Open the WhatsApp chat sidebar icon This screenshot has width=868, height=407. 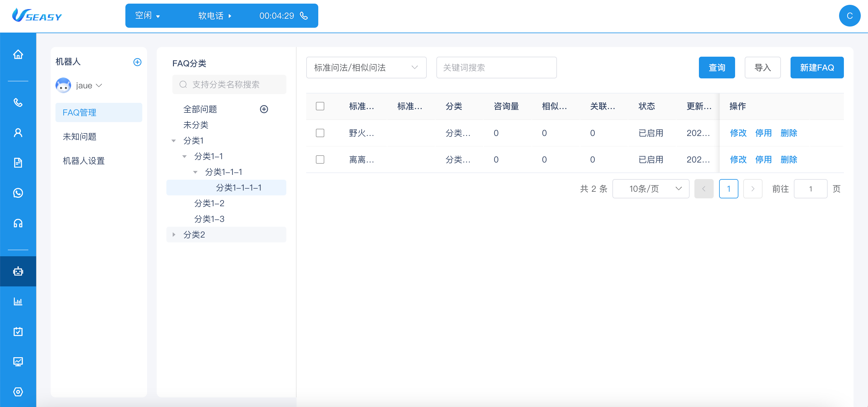pos(18,193)
